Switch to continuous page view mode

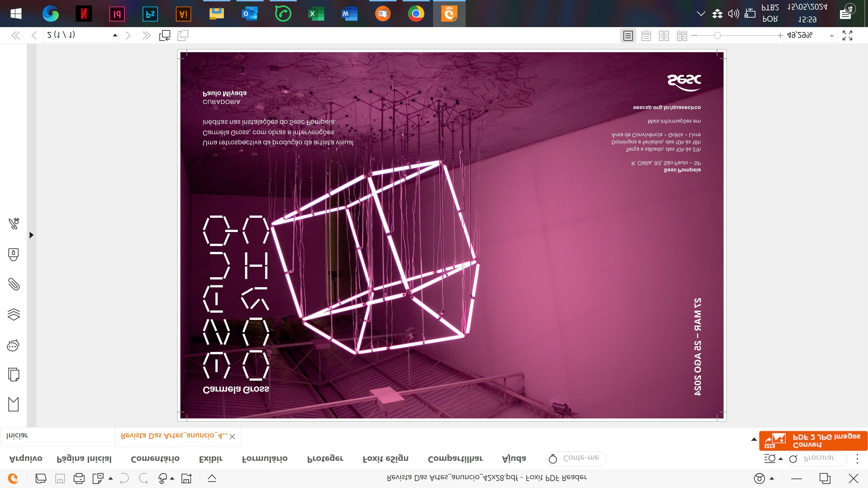[646, 36]
